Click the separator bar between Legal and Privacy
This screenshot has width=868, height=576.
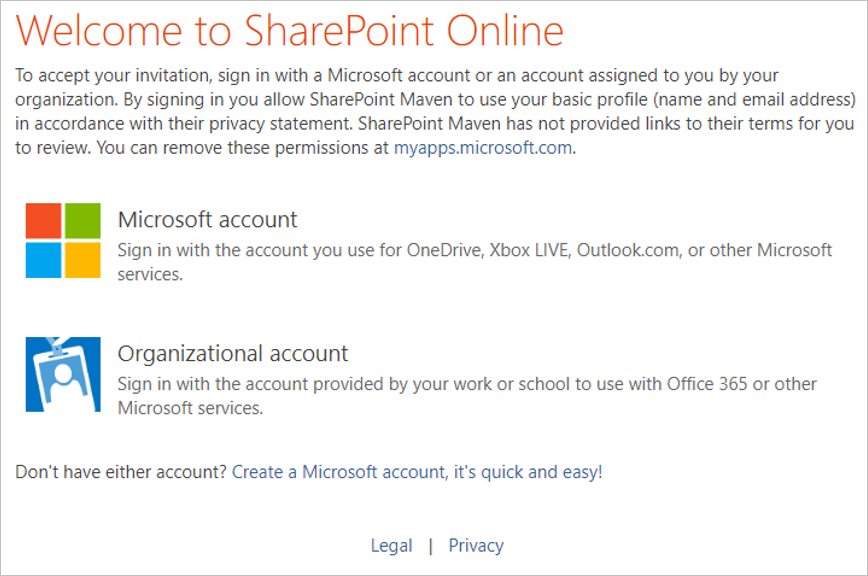431,546
